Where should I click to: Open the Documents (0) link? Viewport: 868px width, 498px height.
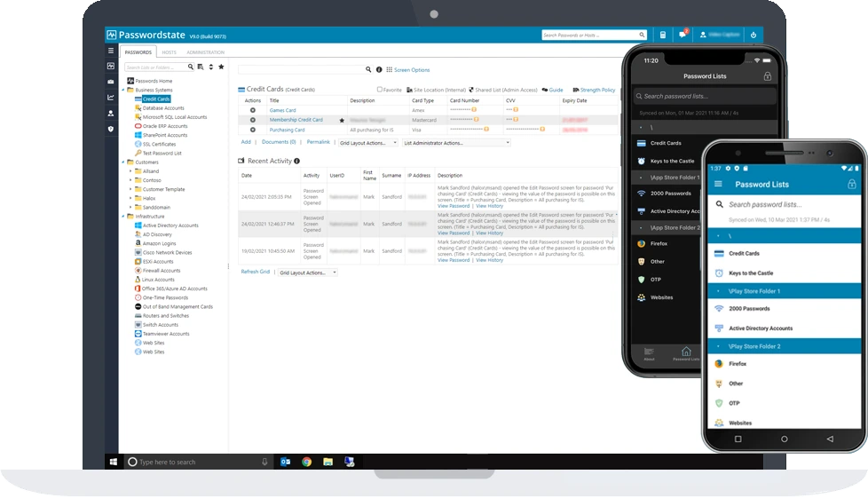(x=279, y=142)
